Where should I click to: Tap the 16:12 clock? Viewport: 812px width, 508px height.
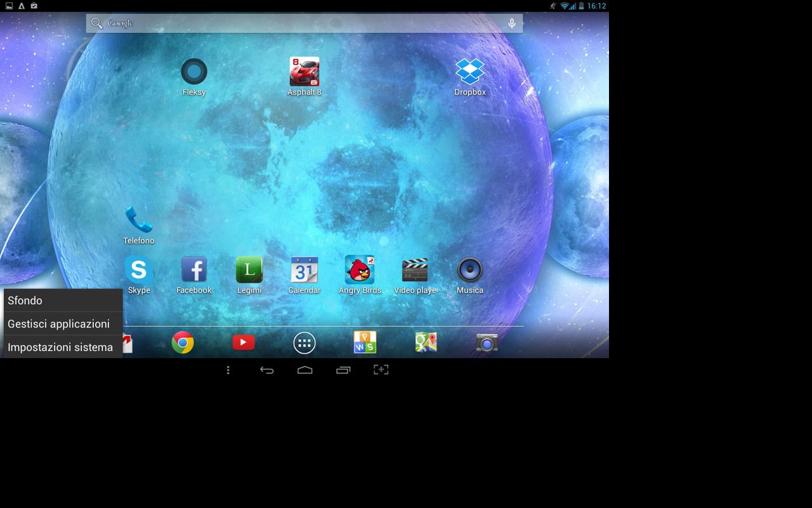(x=596, y=6)
